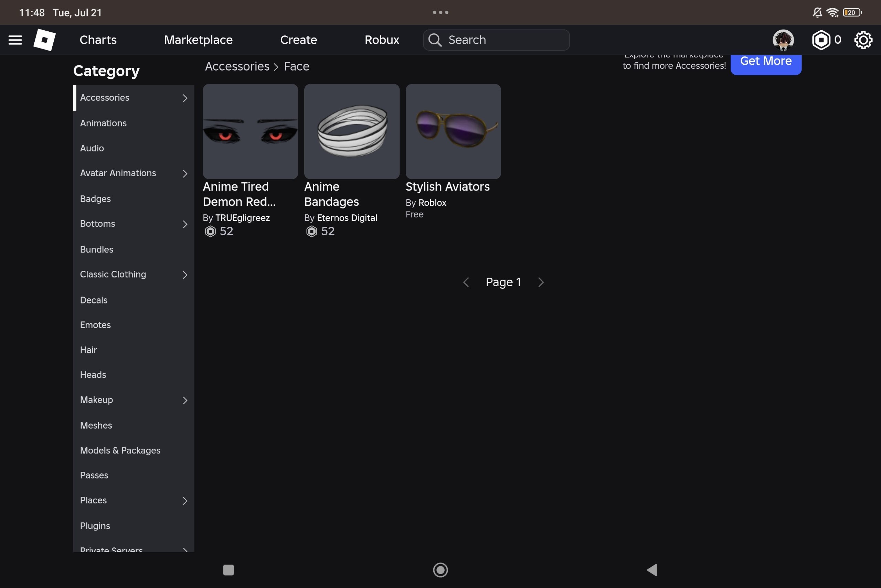Open creator Eternos Digital profile
The image size is (881, 588).
347,218
